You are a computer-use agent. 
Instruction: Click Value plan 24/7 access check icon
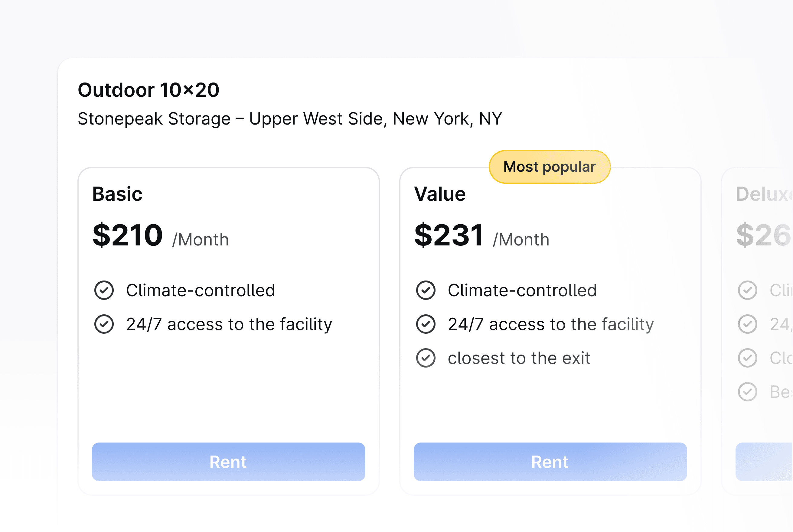tap(426, 324)
